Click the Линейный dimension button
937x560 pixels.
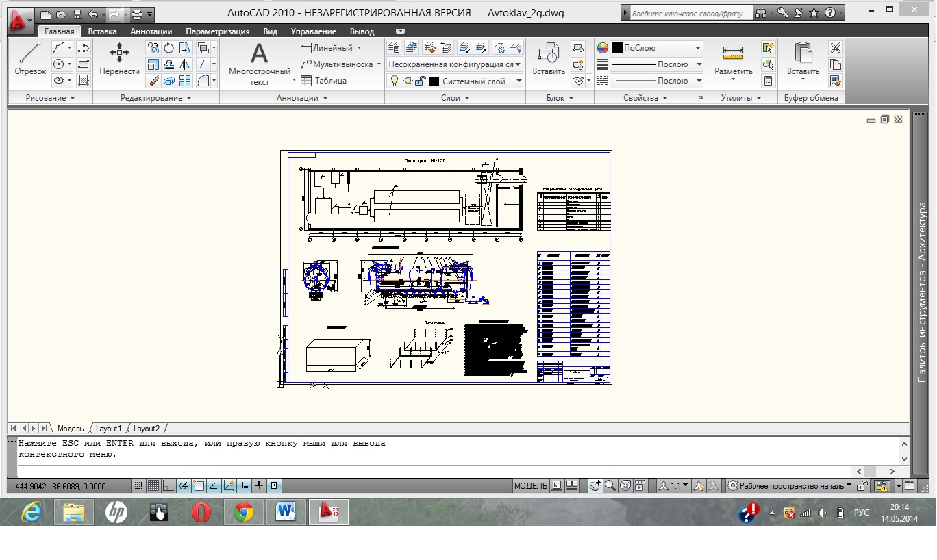(327, 48)
